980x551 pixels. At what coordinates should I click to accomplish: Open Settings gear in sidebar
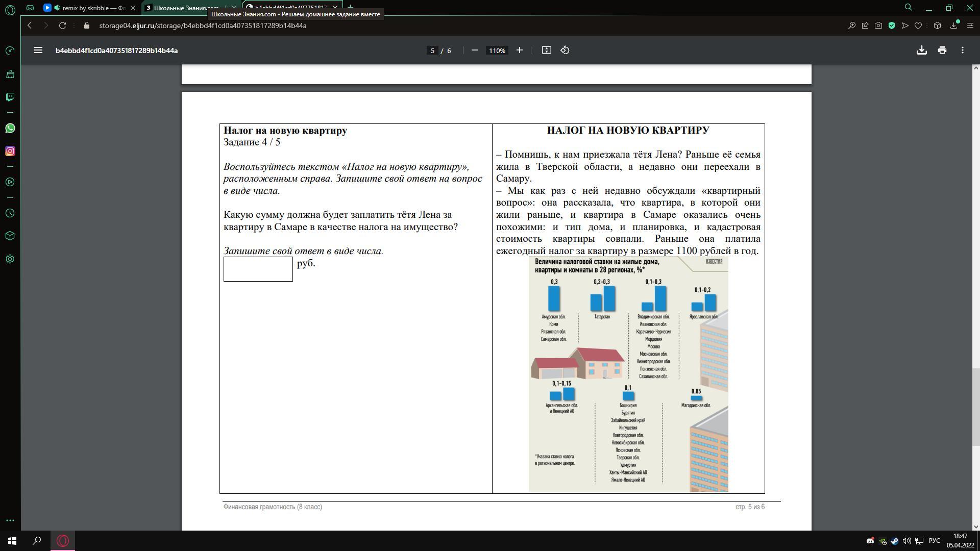tap(10, 259)
